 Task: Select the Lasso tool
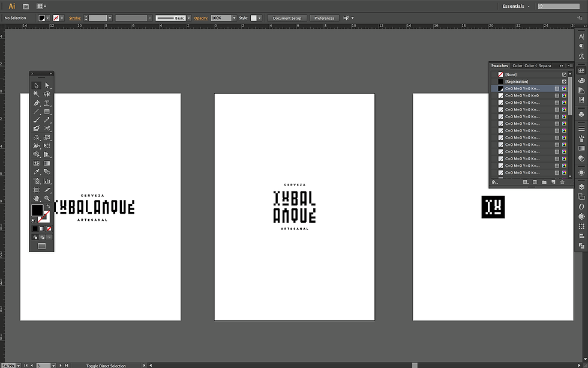coord(47,94)
